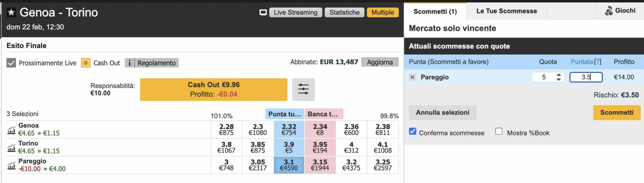Expand the Banca tutto column header
The width and height of the screenshot is (644, 183).
click(323, 114)
